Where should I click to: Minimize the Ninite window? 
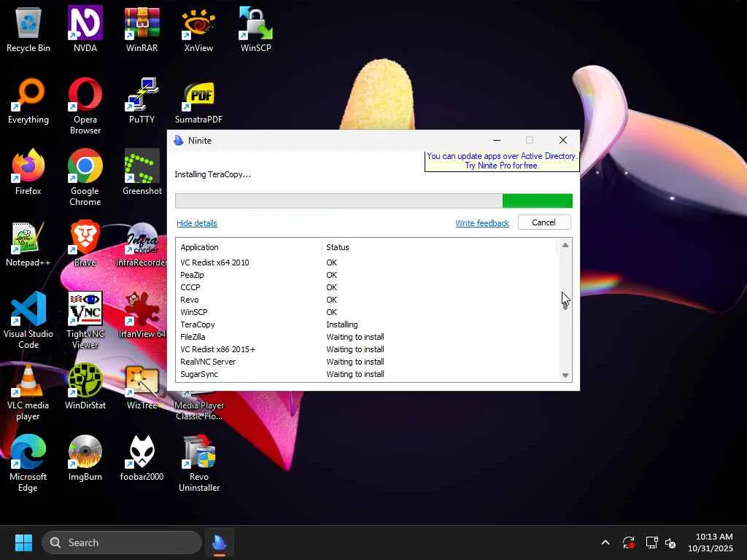click(496, 140)
